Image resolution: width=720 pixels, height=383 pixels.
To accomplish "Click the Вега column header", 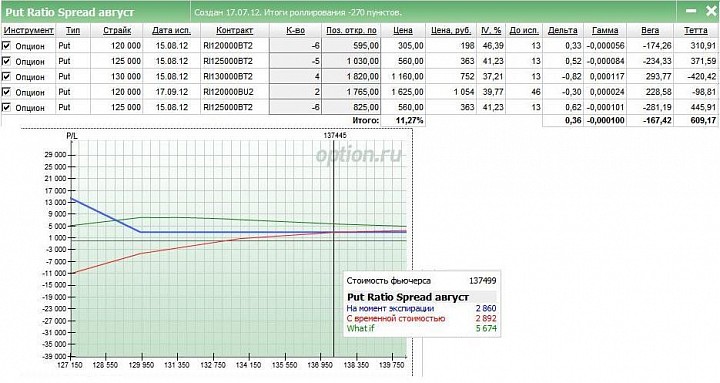I will pyautogui.click(x=650, y=30).
